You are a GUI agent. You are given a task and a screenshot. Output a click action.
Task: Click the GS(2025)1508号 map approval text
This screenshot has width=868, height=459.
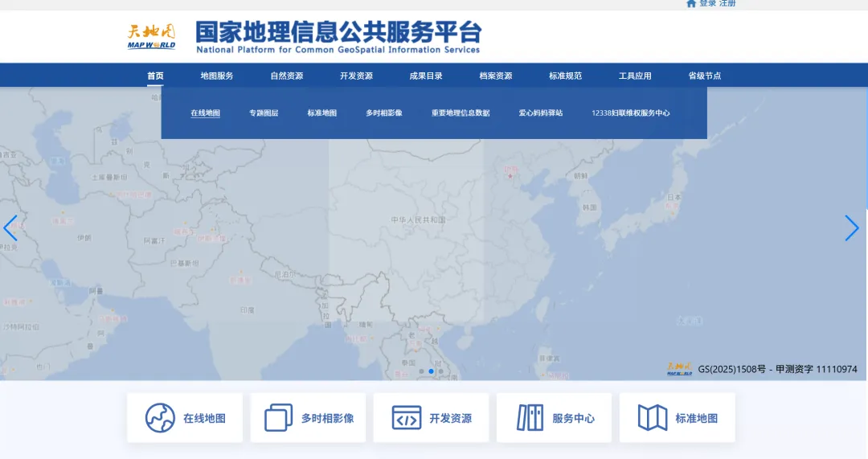(x=732, y=369)
